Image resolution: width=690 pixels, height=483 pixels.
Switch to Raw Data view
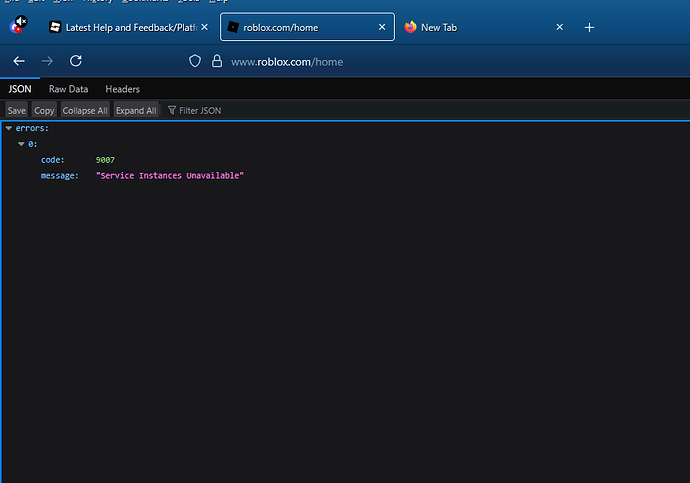click(68, 89)
